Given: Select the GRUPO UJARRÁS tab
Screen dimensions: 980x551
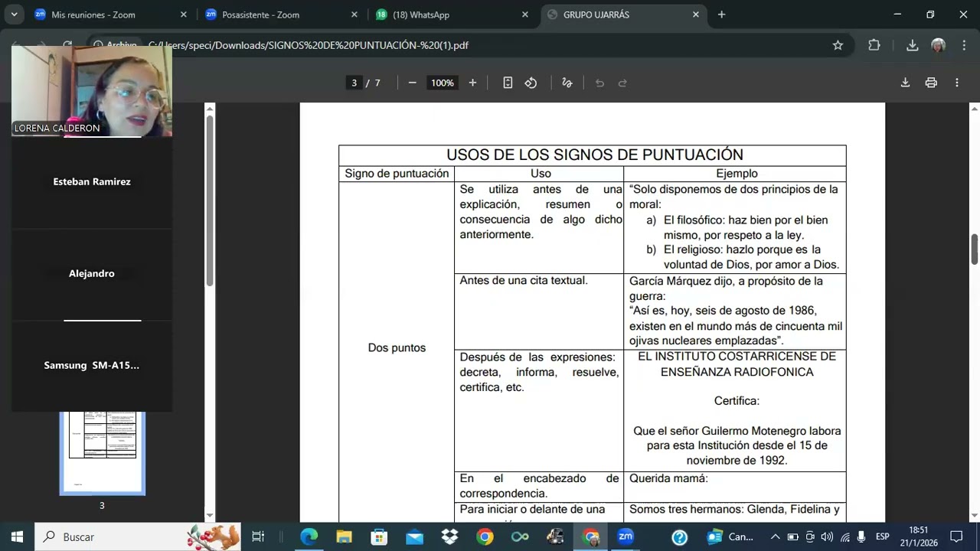Looking at the screenshot, I should pyautogui.click(x=623, y=15).
